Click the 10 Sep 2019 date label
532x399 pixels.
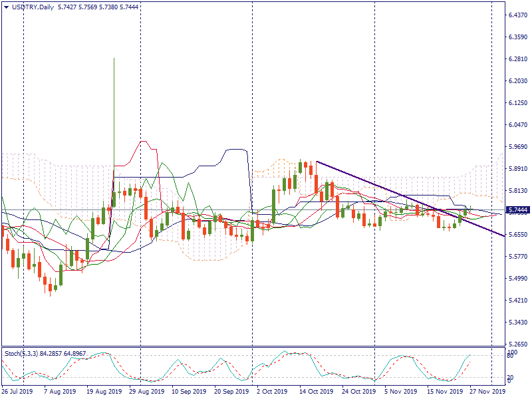click(x=188, y=392)
